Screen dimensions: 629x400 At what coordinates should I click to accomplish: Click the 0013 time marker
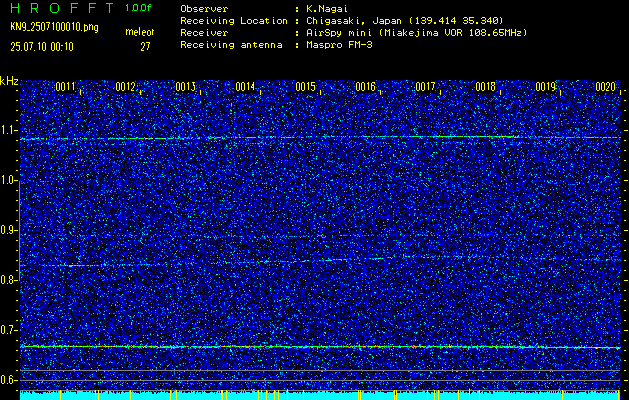point(185,87)
